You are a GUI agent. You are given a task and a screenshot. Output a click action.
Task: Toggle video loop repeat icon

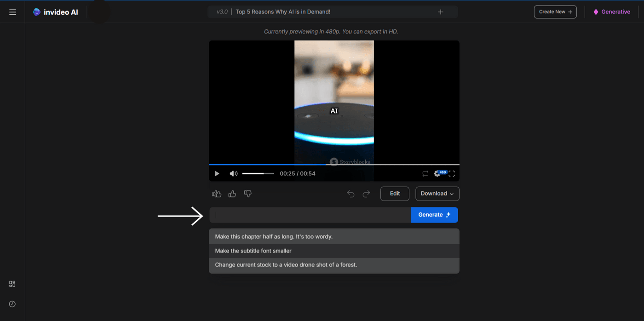coord(425,173)
